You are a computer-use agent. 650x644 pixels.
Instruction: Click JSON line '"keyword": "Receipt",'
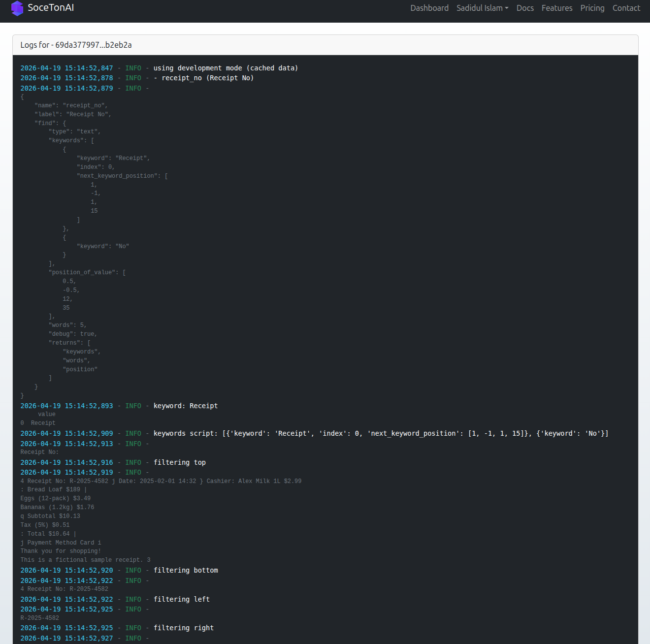point(113,158)
